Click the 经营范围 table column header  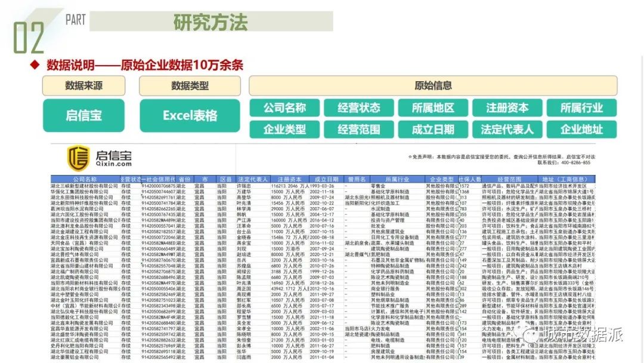pos(509,179)
